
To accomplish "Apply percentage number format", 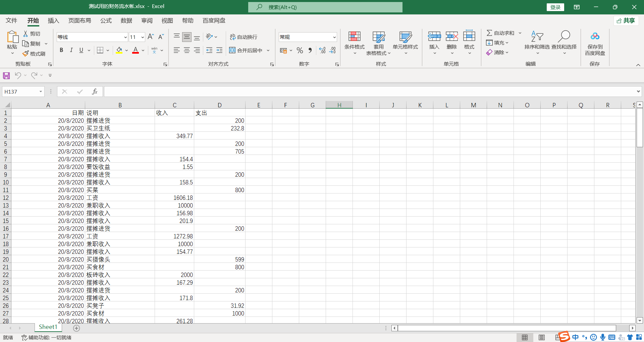I will pyautogui.click(x=300, y=50).
